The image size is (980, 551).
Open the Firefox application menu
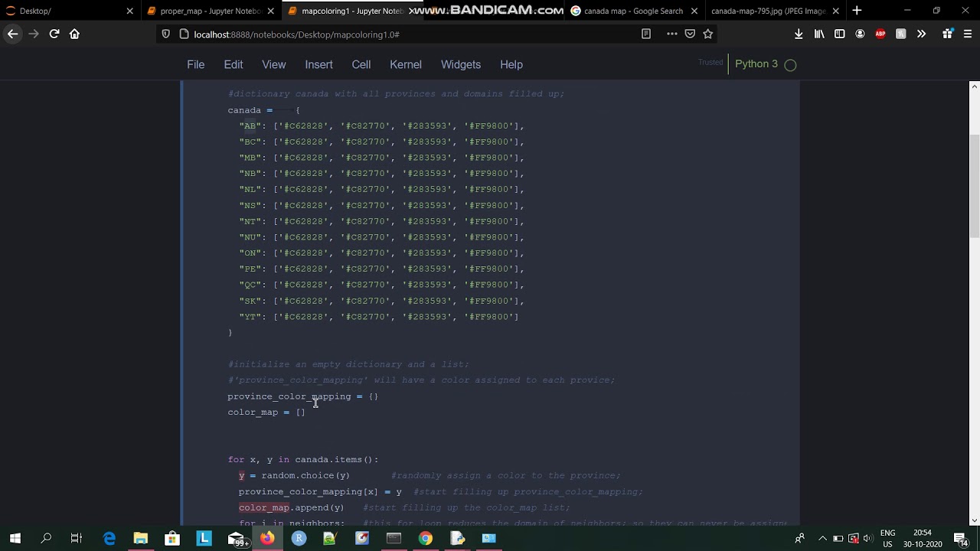pyautogui.click(x=968, y=34)
